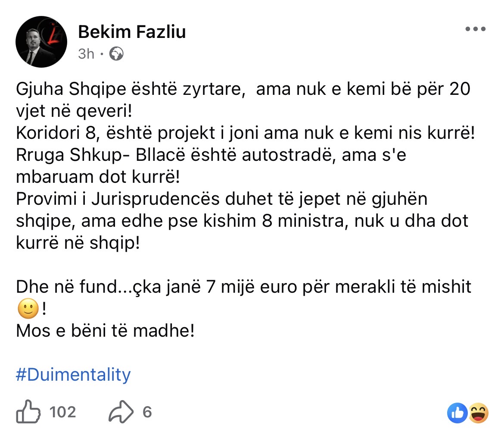The image size is (504, 435).
Task: Click the sentence about Koridori 8
Action: pos(245,133)
